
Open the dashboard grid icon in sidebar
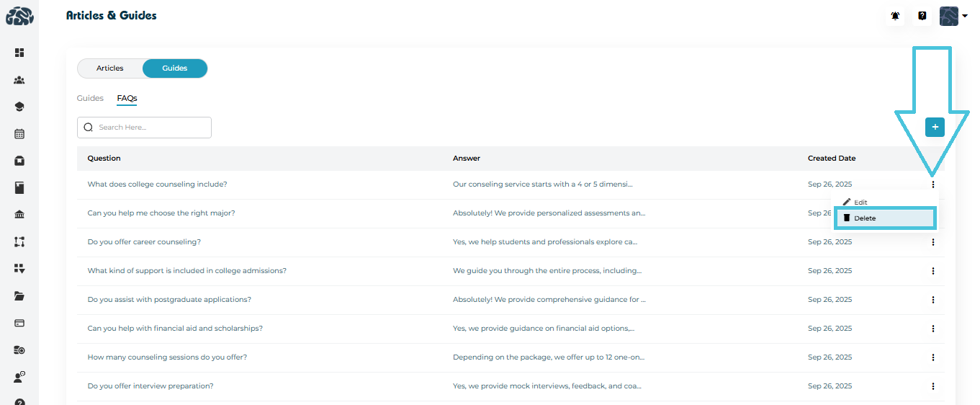[19, 53]
